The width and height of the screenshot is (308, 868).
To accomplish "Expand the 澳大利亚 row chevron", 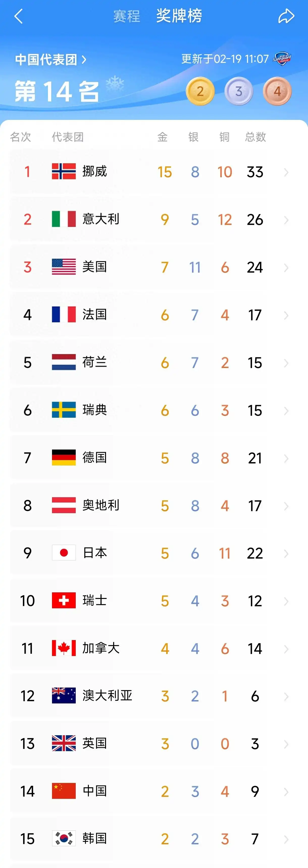I will pos(286,696).
